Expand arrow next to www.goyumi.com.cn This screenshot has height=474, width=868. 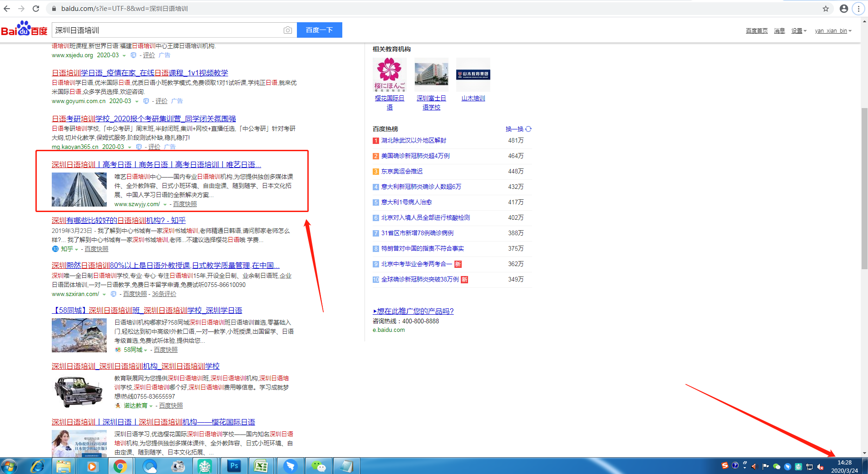tap(137, 102)
